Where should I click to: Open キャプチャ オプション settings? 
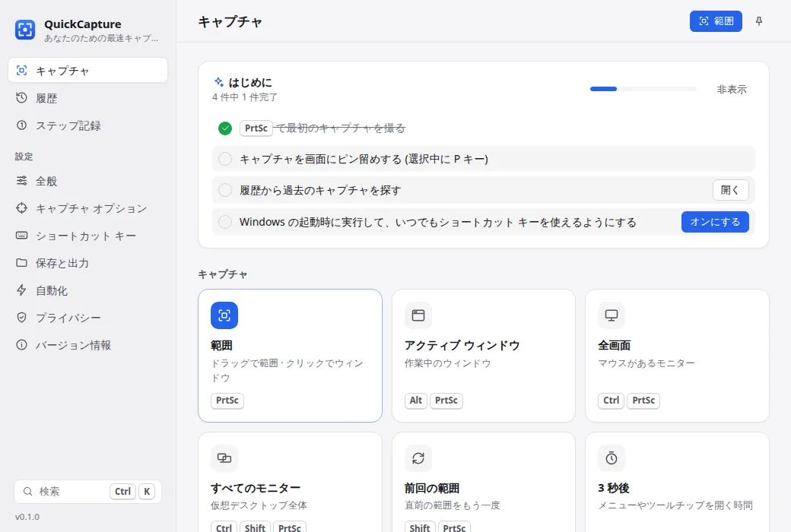(87, 207)
